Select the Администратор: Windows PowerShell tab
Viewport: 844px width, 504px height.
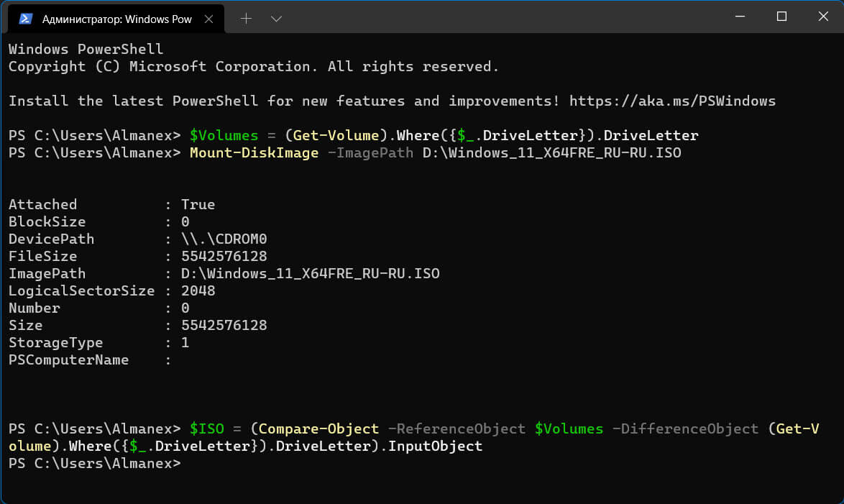[x=116, y=19]
